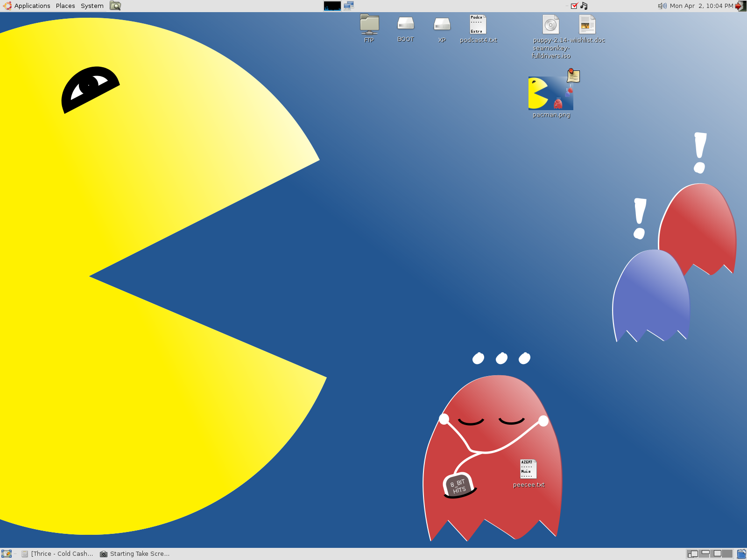
Task: Open the Places menu
Action: [65, 6]
